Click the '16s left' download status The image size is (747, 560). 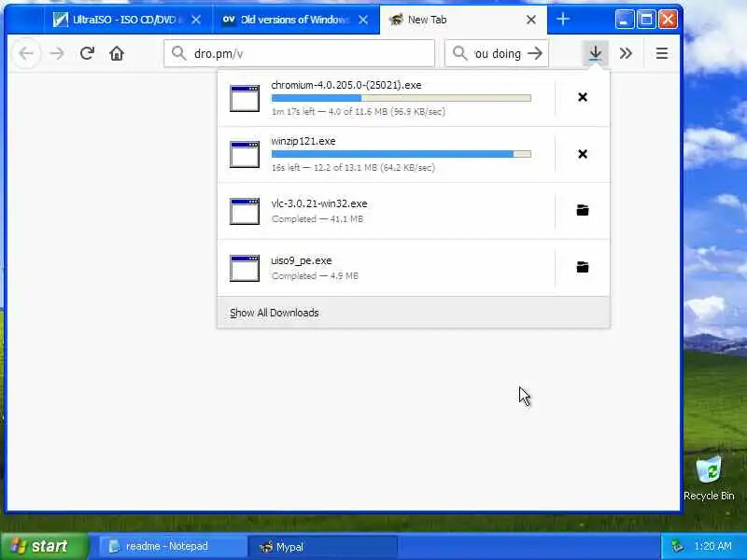pos(353,168)
